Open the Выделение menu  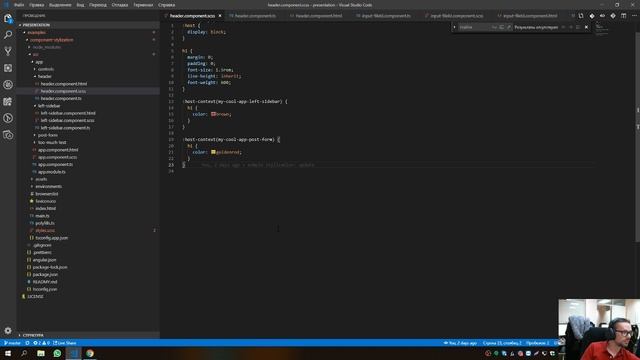(x=60, y=5)
